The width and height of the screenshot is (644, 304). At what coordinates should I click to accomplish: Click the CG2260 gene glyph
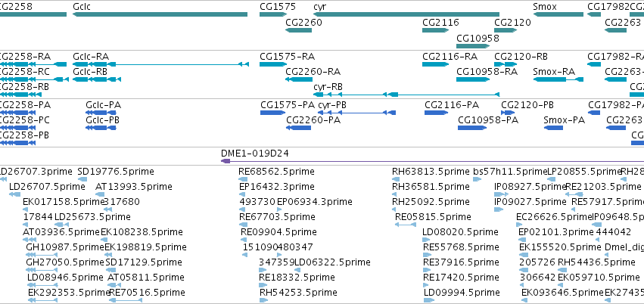coord(299,30)
